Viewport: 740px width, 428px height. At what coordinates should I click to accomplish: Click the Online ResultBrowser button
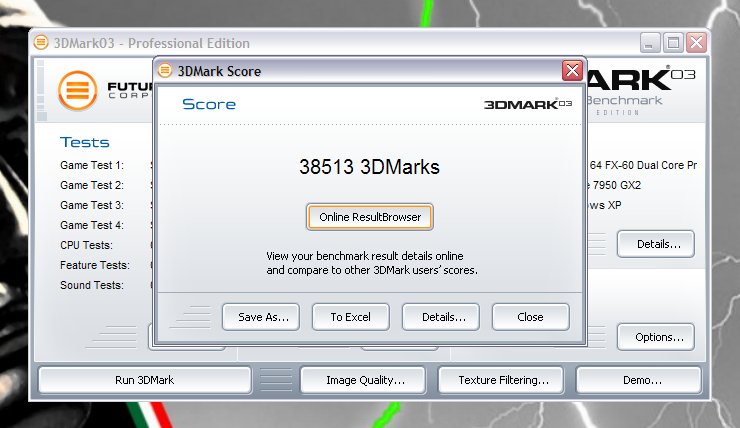(x=370, y=217)
